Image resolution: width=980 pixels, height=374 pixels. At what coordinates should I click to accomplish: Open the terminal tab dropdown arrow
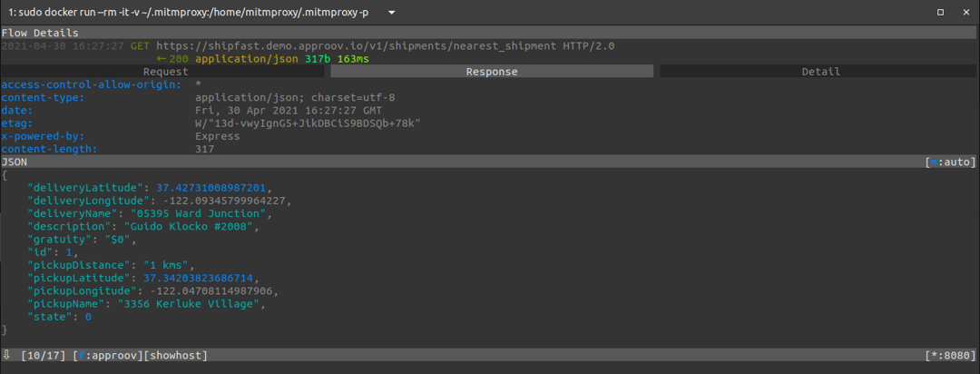point(391,13)
